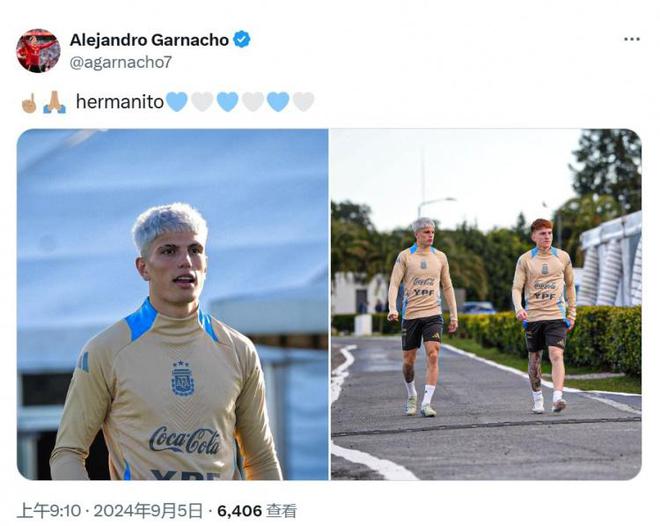Click the blue verified badge
660x526 pixels.
click(x=242, y=40)
